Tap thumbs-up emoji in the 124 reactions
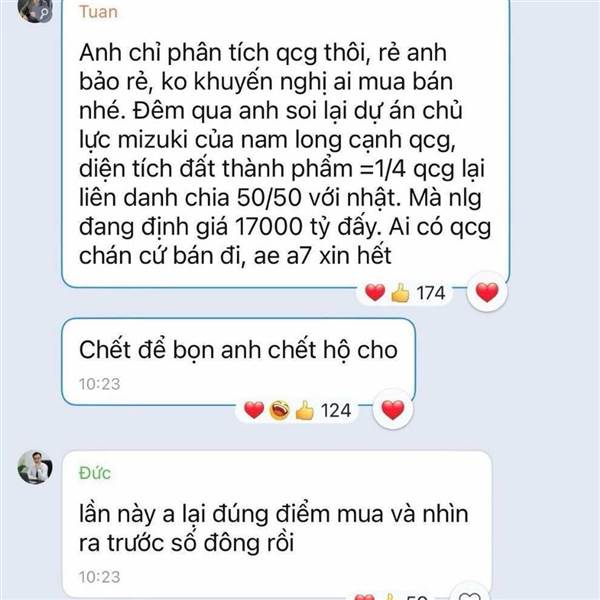 [305, 411]
